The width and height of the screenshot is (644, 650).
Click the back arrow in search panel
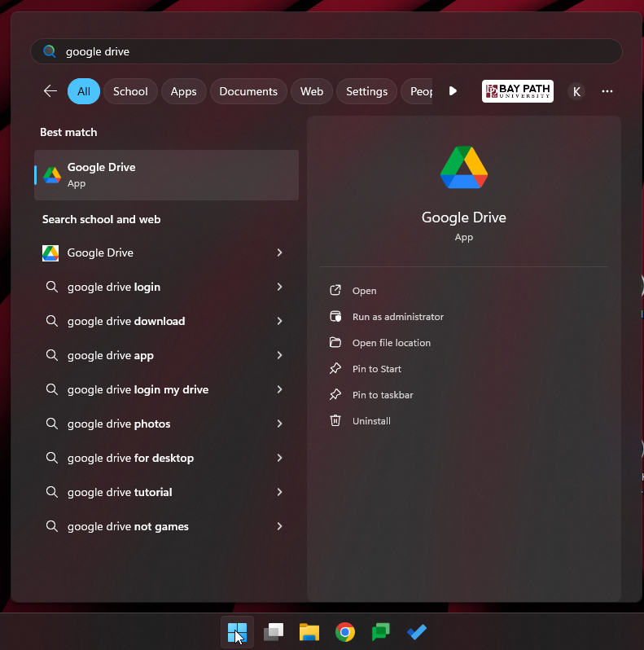(50, 91)
